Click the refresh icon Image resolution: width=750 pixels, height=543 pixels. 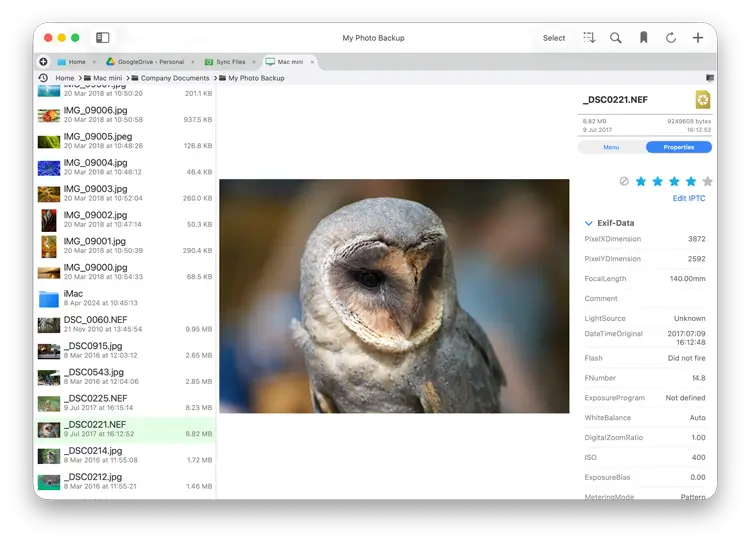(x=671, y=38)
